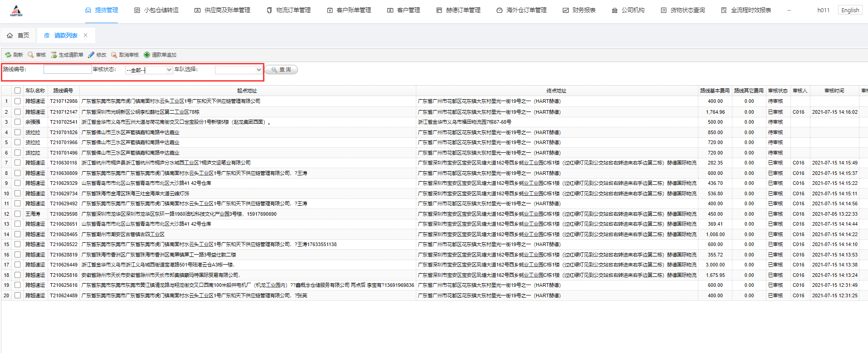
Task: Open the 财务报表 menu
Action: coord(579,10)
